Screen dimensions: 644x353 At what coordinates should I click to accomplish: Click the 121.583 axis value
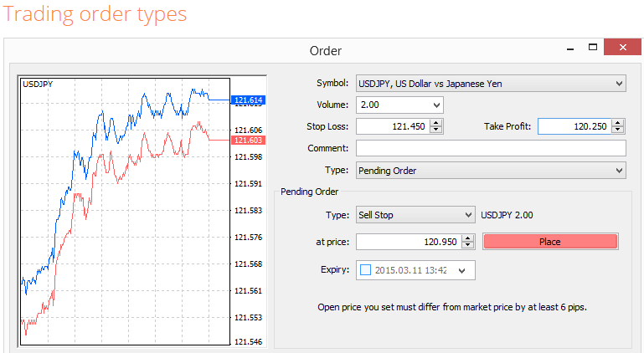[248, 210]
